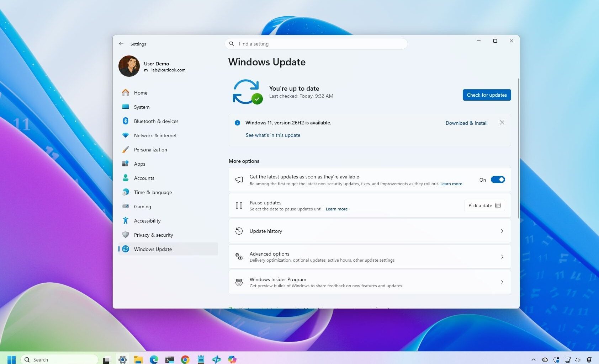Click Check for updates button
Image resolution: width=599 pixels, height=364 pixels.
[487, 95]
